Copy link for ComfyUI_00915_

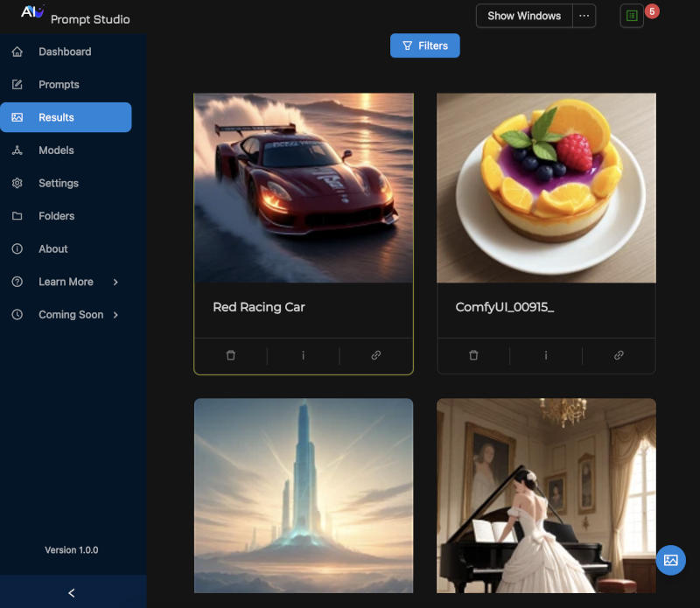[x=619, y=355]
